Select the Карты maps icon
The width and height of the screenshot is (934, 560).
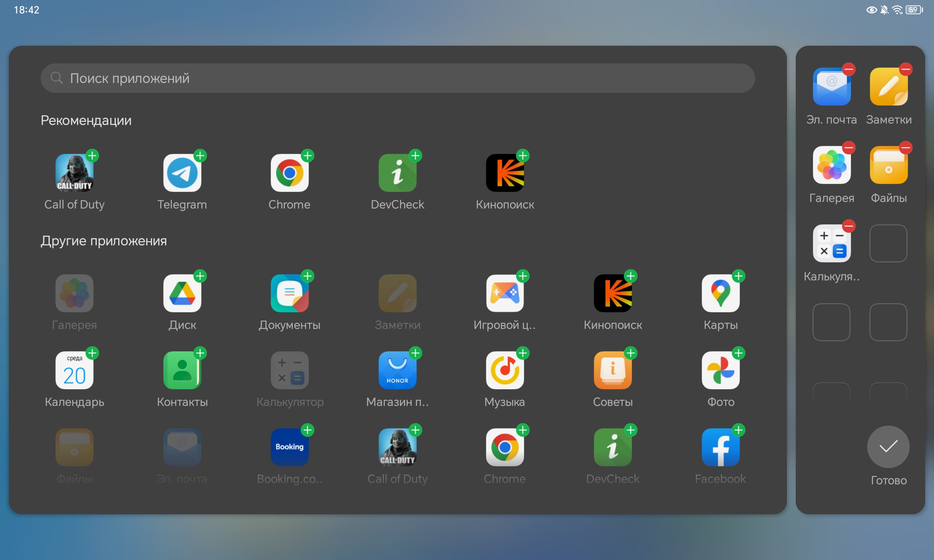click(x=721, y=294)
